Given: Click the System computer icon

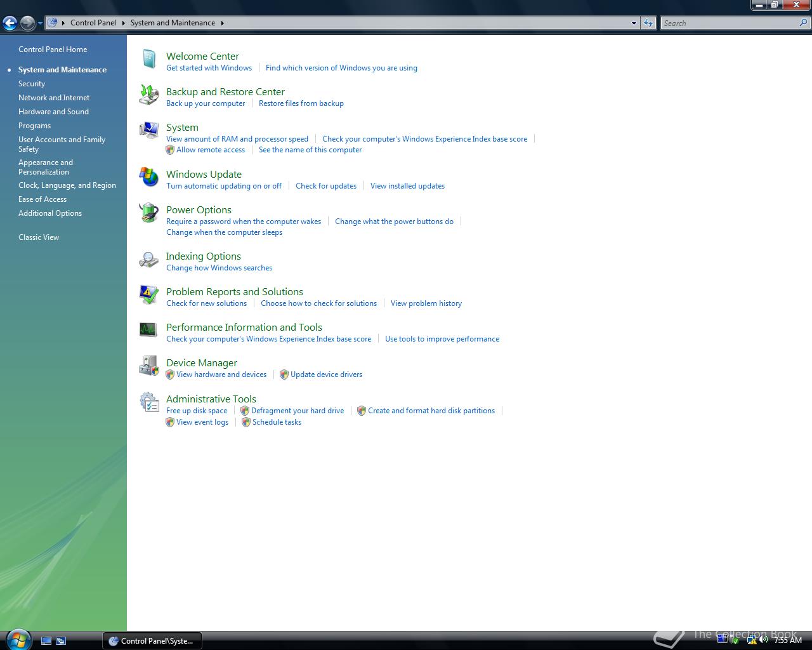Looking at the screenshot, I should tap(149, 130).
